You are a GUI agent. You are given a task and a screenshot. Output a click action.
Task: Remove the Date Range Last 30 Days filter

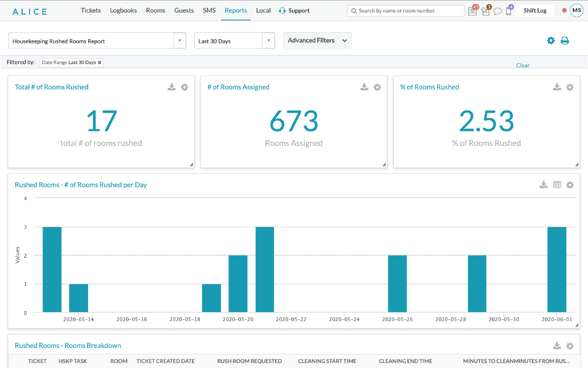point(99,63)
